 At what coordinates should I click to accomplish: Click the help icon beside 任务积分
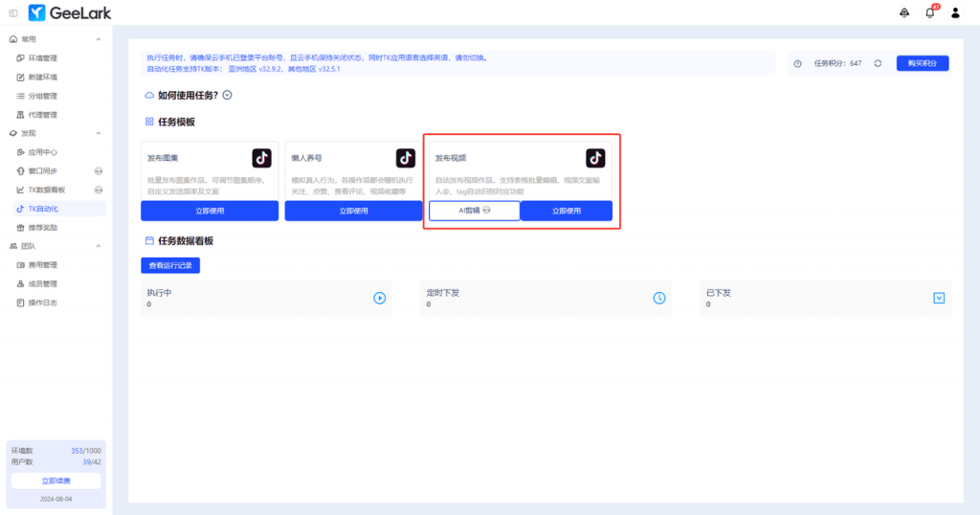798,63
